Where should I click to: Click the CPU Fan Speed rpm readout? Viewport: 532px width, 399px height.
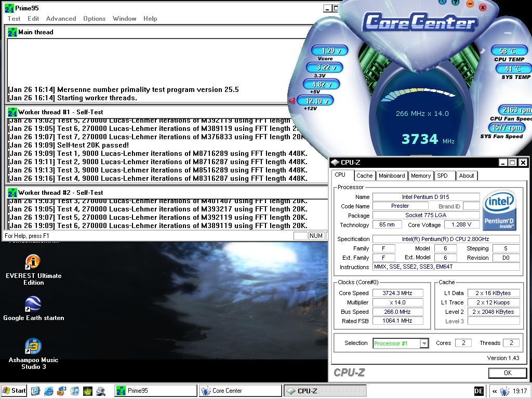[515, 110]
